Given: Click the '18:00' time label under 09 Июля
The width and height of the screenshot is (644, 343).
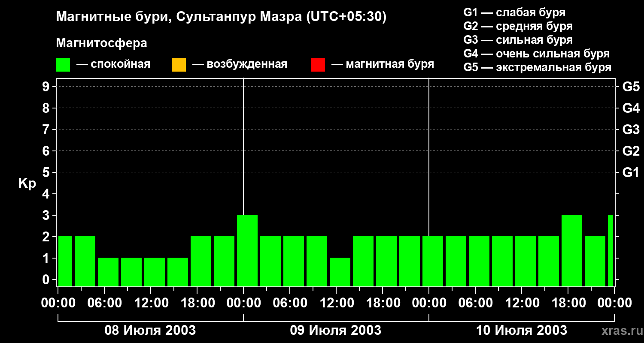Looking at the screenshot, I should pyautogui.click(x=383, y=303).
